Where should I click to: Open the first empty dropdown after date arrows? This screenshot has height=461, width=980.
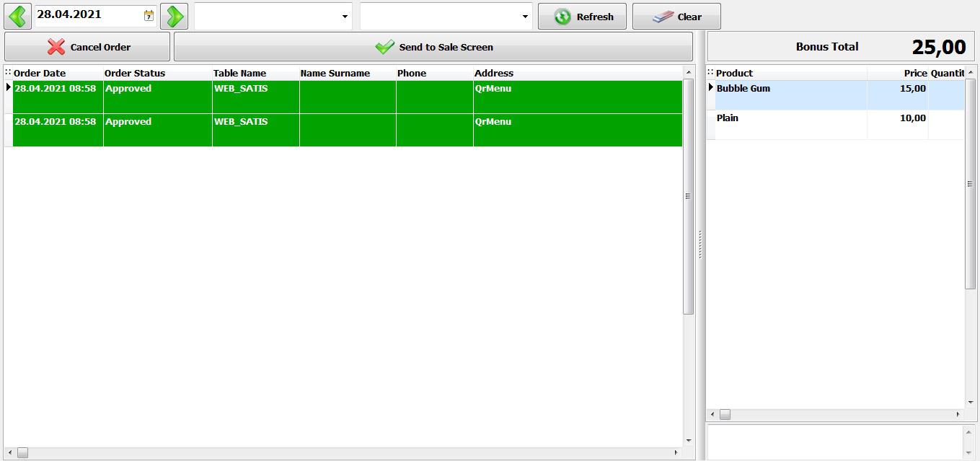273,16
